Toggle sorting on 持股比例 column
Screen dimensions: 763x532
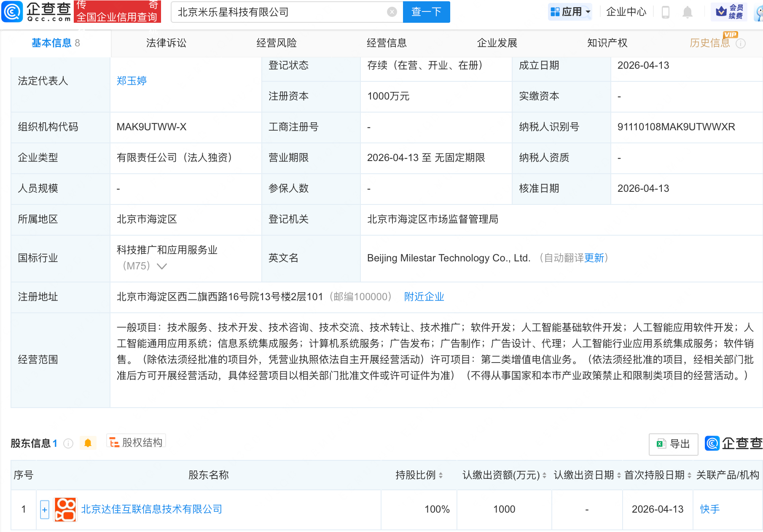(440, 475)
